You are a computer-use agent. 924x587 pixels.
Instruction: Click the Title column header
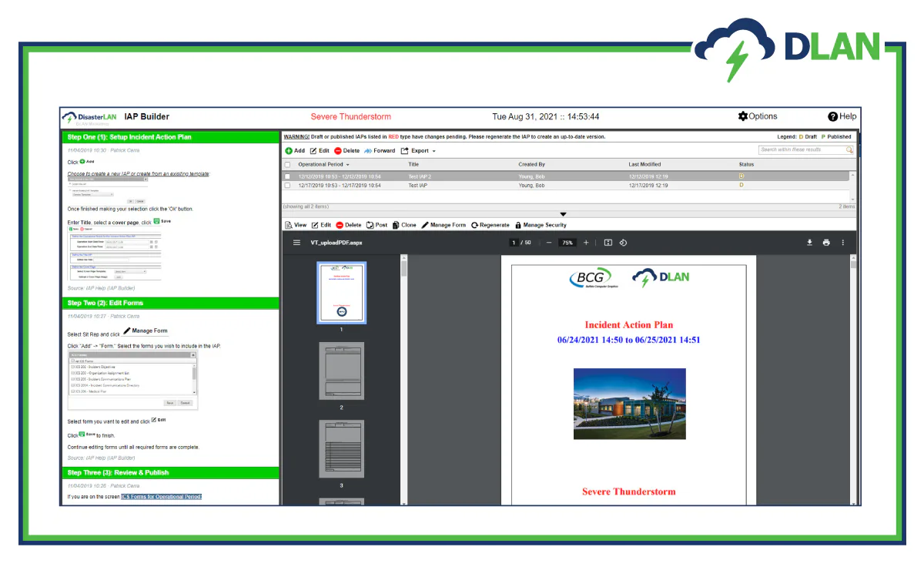(x=413, y=165)
